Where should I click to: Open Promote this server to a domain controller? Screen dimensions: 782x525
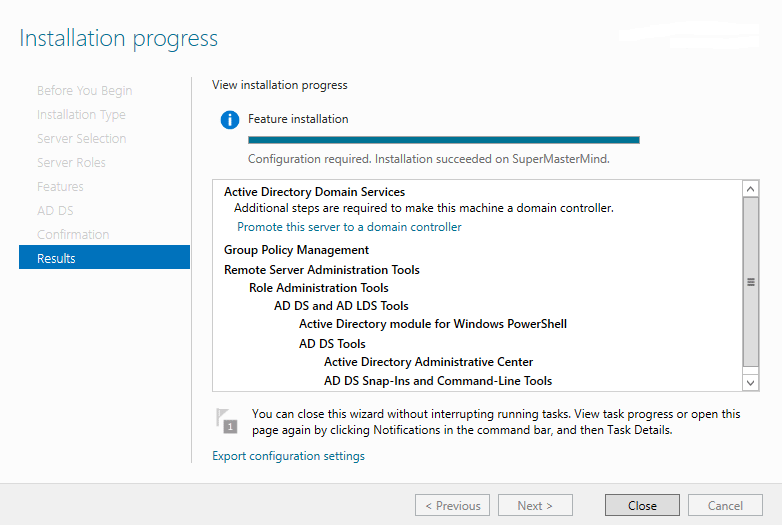(x=349, y=227)
